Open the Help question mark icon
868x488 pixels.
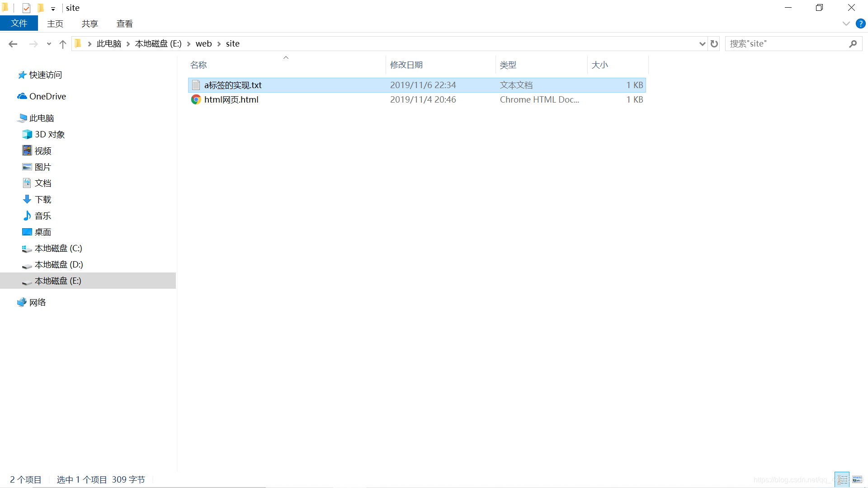(860, 23)
